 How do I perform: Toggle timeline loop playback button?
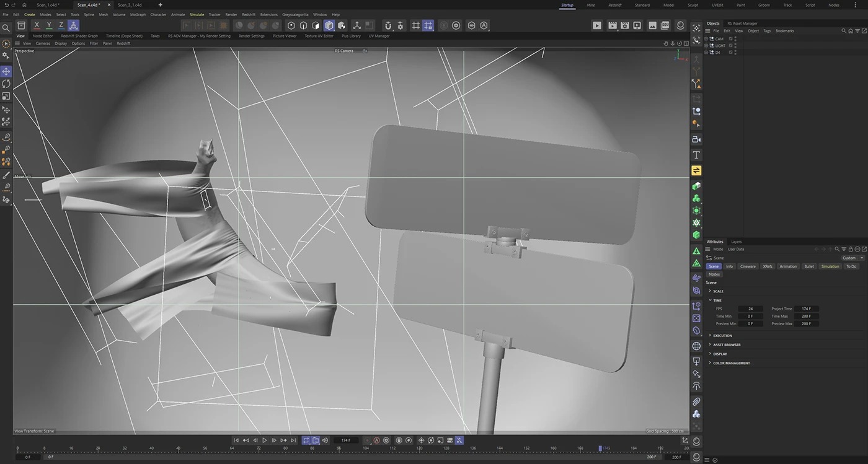tap(306, 440)
